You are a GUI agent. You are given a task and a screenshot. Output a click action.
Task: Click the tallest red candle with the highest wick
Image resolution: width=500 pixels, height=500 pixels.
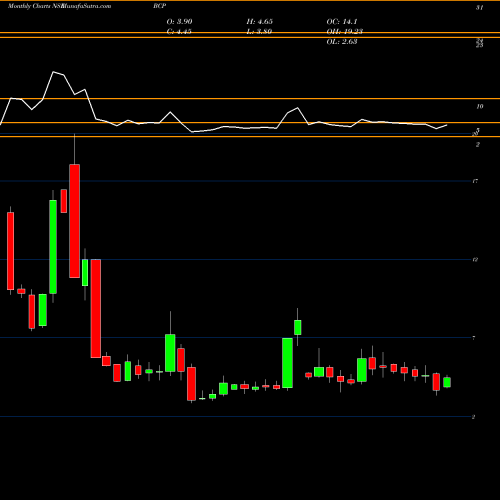74,221
